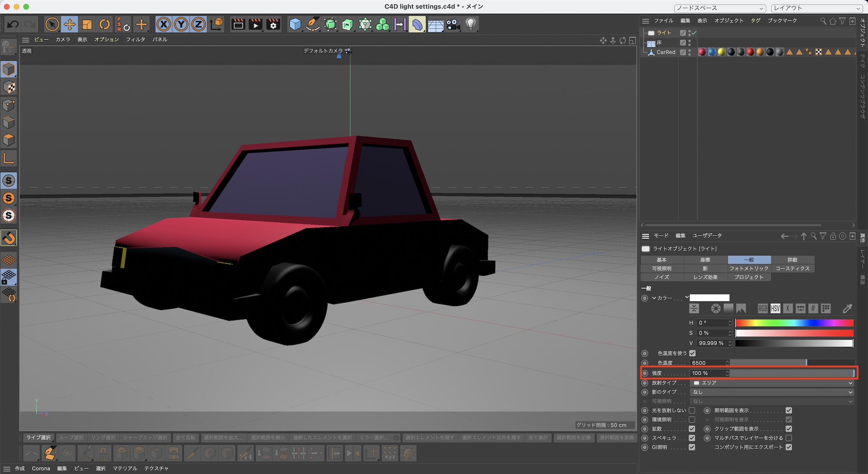Open the viewport カメラ menu

(x=62, y=39)
